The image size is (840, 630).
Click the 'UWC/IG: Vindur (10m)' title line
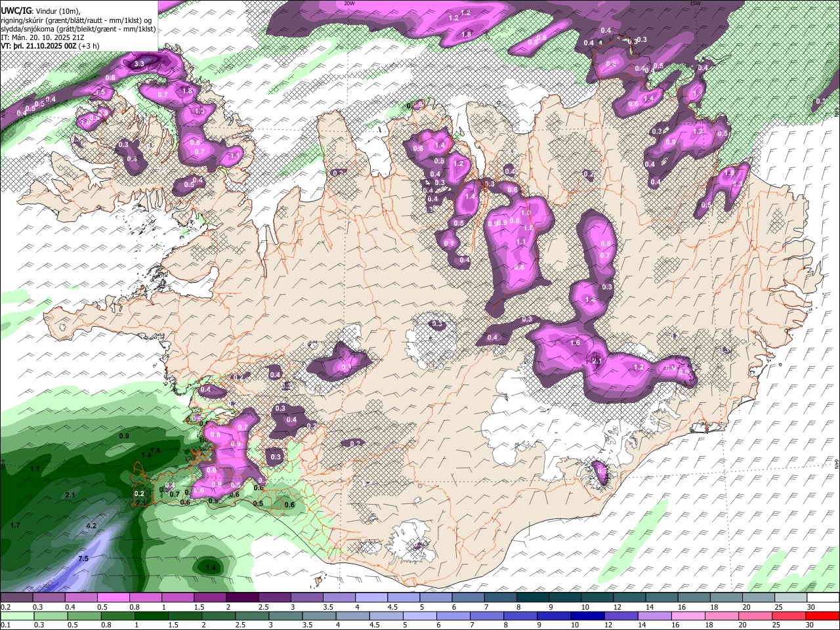40,10
